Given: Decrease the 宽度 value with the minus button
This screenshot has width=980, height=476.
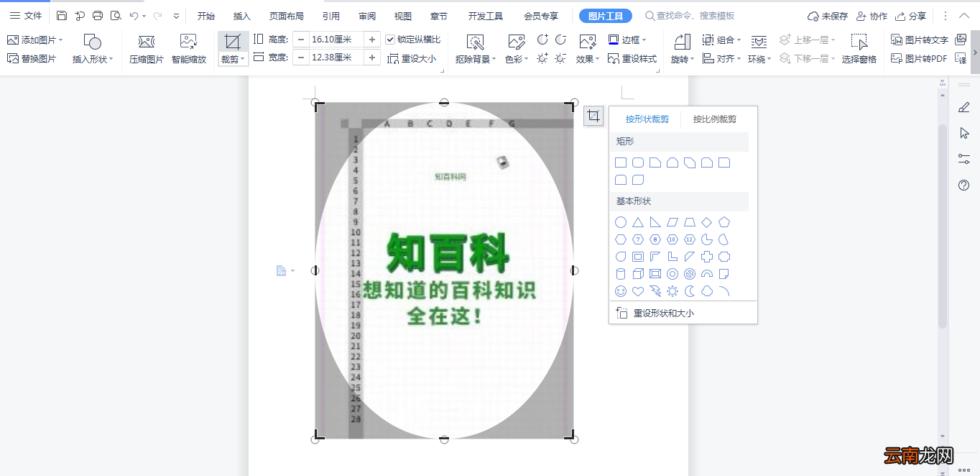Looking at the screenshot, I should click(301, 58).
